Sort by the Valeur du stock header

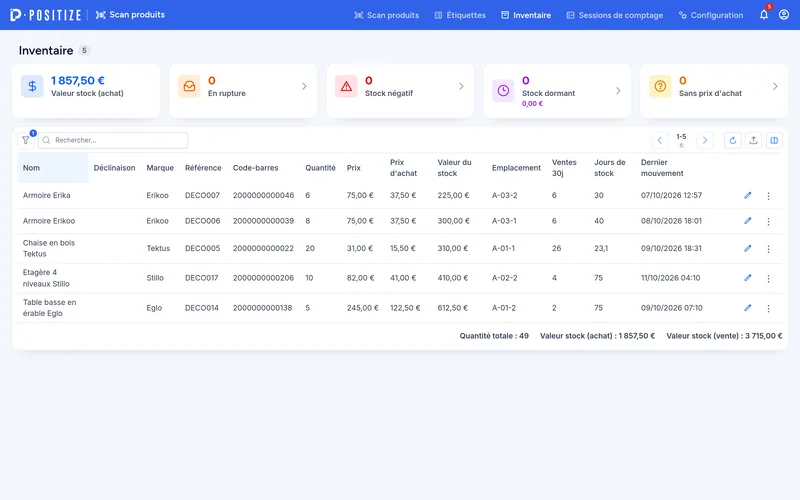[x=454, y=168]
